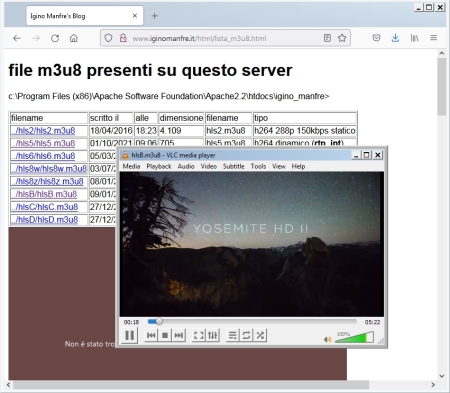Adjust the VLC volume slider
Viewport: 450px width, 393px height.
point(354,337)
